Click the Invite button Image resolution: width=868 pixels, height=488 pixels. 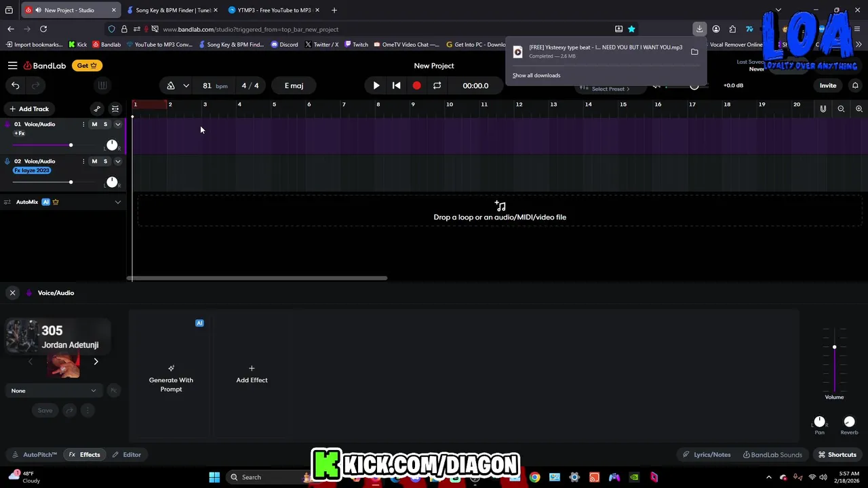click(828, 85)
